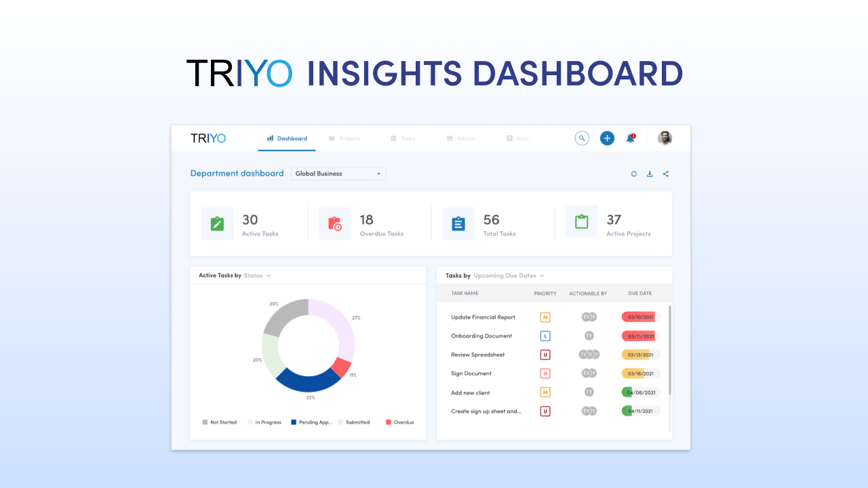This screenshot has width=868, height=488.
Task: Switch to the Help tab
Action: click(x=517, y=138)
